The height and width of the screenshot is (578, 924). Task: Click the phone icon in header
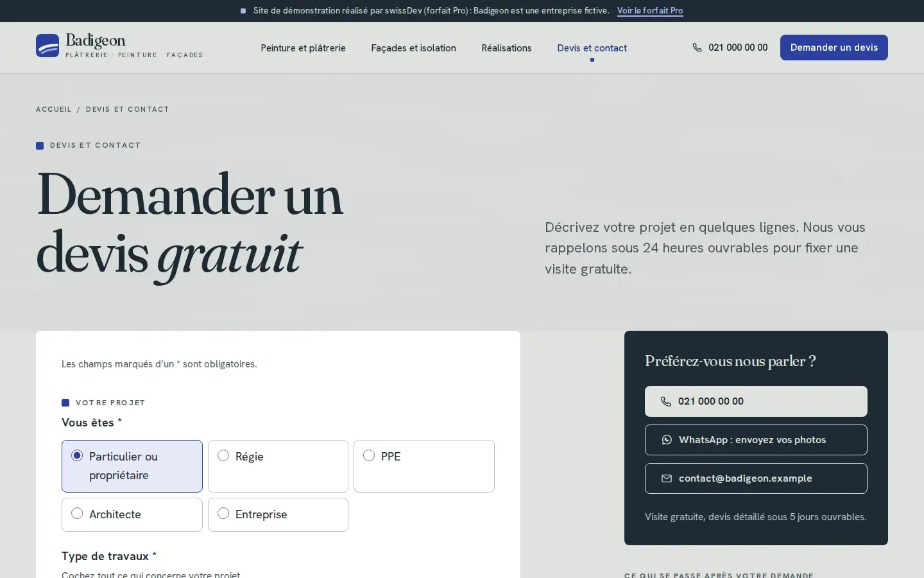pyautogui.click(x=697, y=48)
